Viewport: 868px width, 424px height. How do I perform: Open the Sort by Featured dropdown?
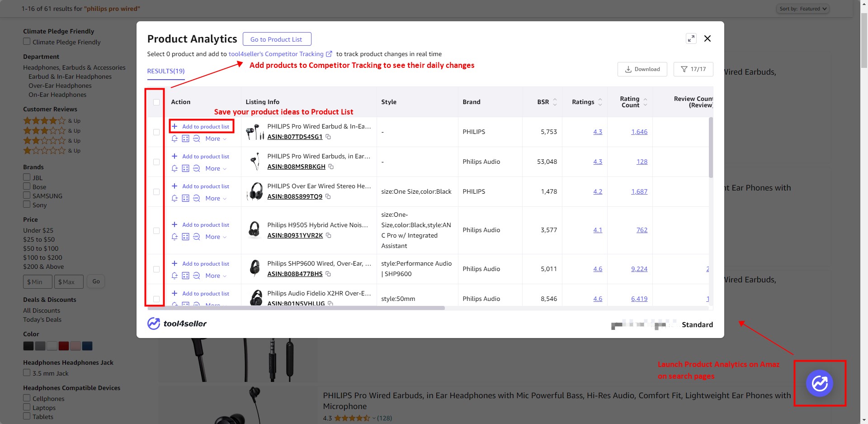pyautogui.click(x=803, y=9)
